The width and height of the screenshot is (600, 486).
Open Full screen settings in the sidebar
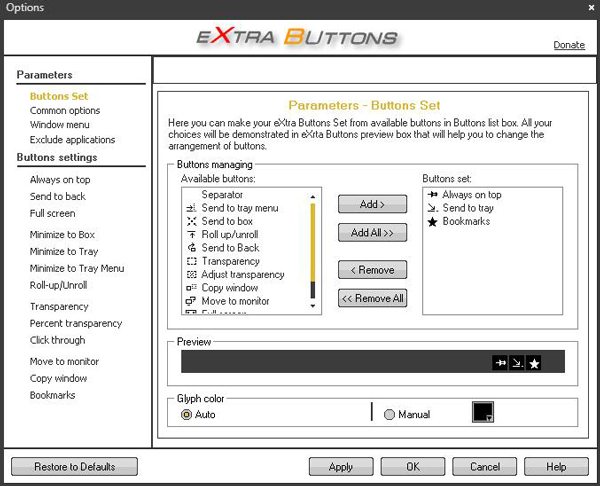pyautogui.click(x=52, y=213)
